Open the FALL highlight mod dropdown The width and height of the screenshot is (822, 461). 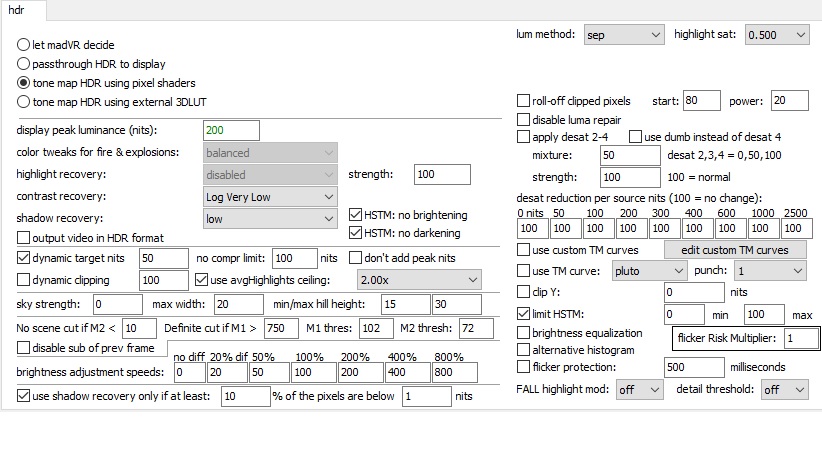(639, 390)
